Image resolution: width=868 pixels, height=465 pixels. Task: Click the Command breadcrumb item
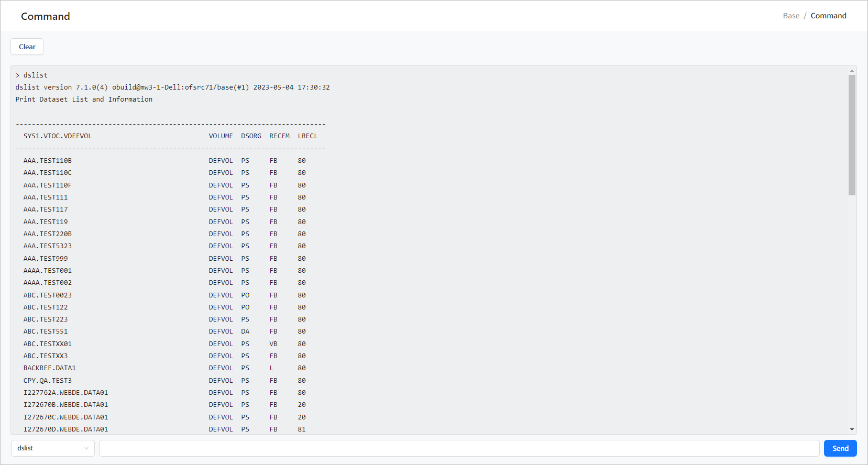pyautogui.click(x=828, y=16)
